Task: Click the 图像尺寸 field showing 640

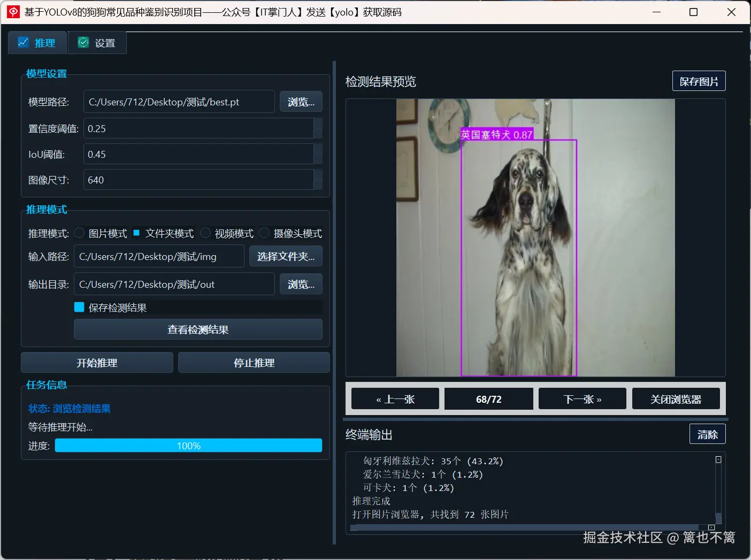Action: 198,180
